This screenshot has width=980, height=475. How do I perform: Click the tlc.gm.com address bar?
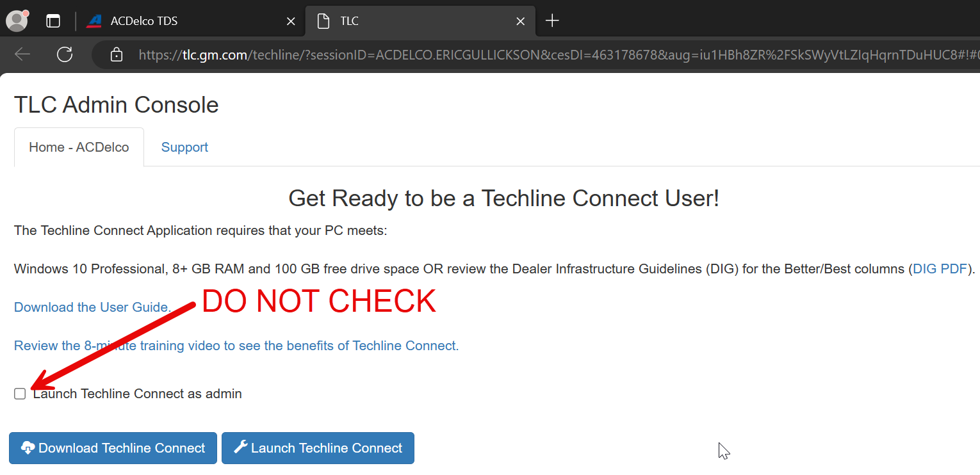click(x=536, y=55)
